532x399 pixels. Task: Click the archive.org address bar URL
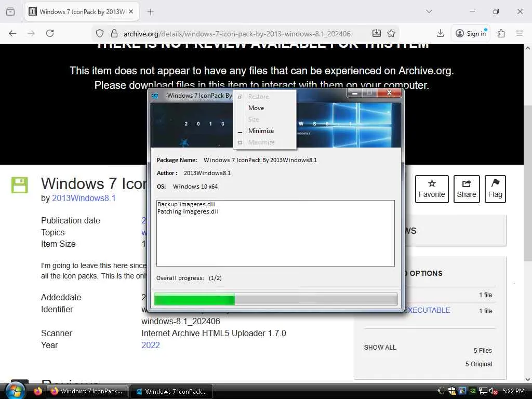tap(237, 34)
